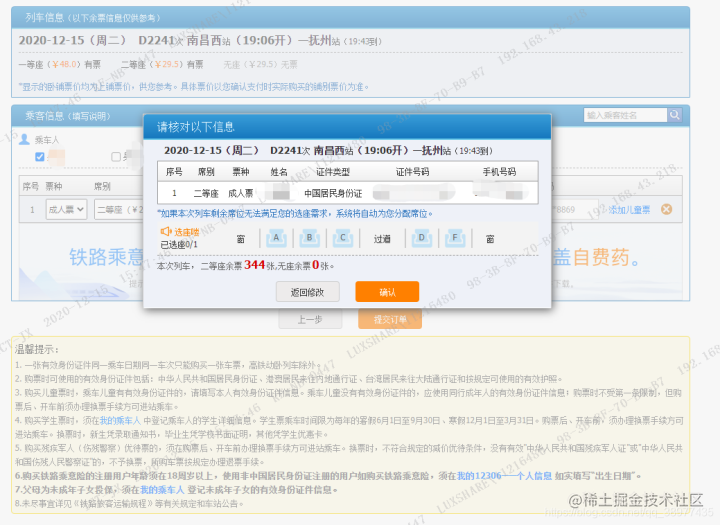Toggle the checked passenger checkbox

(40, 157)
